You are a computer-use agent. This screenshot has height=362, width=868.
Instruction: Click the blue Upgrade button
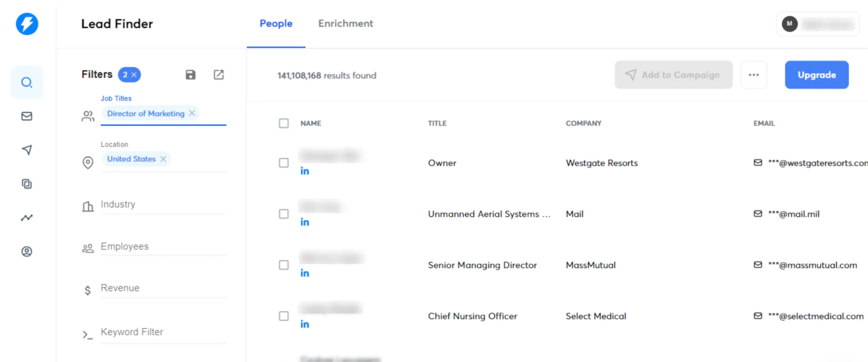(816, 75)
